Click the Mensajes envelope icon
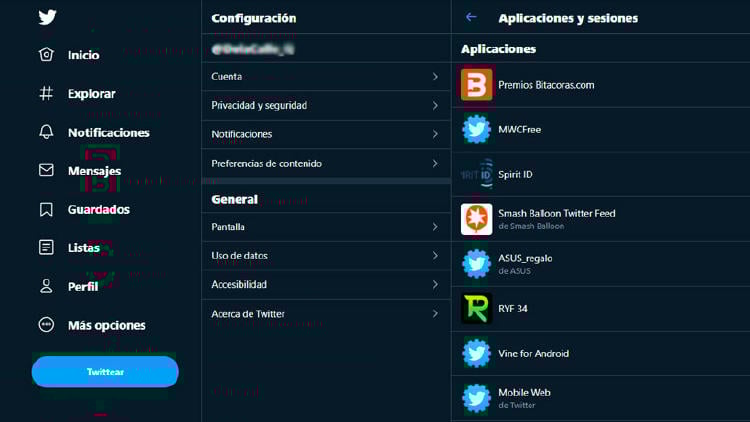The image size is (750, 422). (46, 170)
